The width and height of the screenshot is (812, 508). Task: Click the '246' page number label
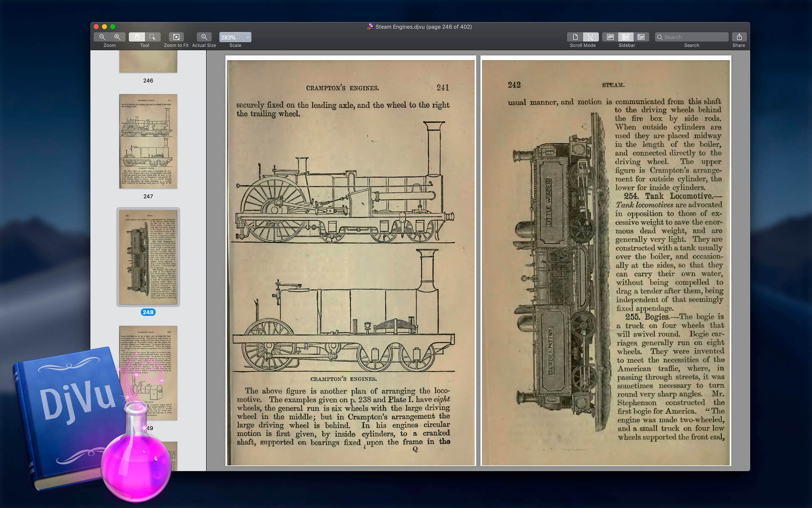pos(148,80)
